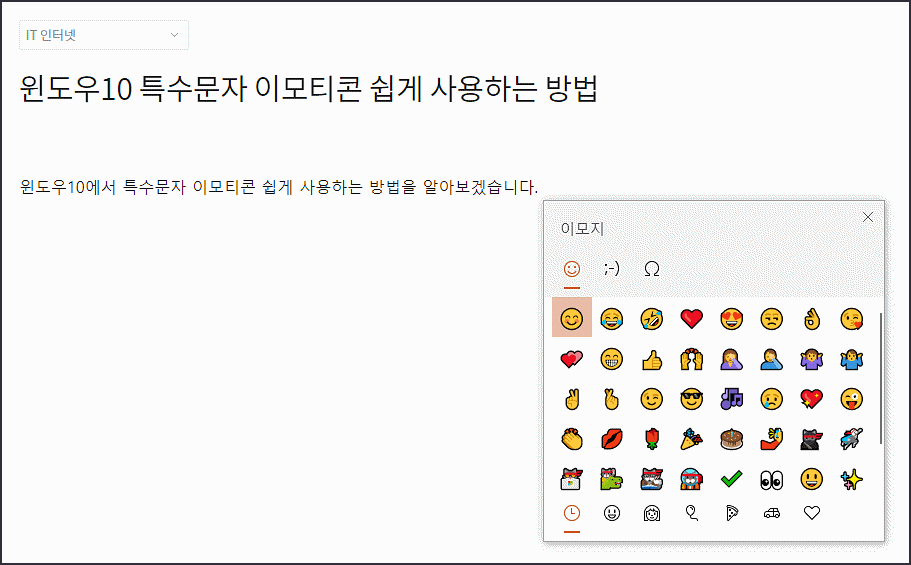Open the car transportation emoji category
911x565 pixels.
tap(772, 513)
